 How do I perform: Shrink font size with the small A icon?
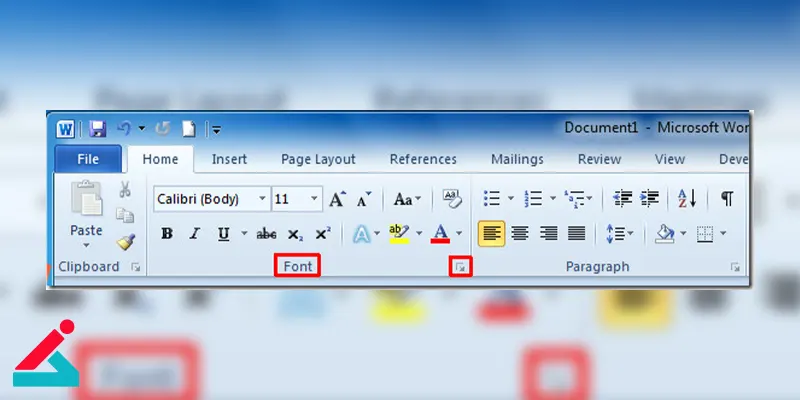point(364,199)
